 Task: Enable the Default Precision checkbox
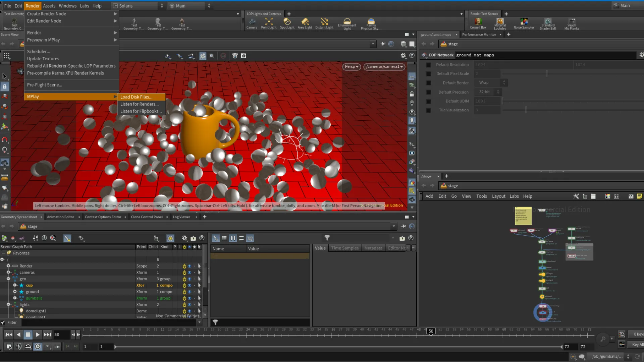[x=428, y=92]
